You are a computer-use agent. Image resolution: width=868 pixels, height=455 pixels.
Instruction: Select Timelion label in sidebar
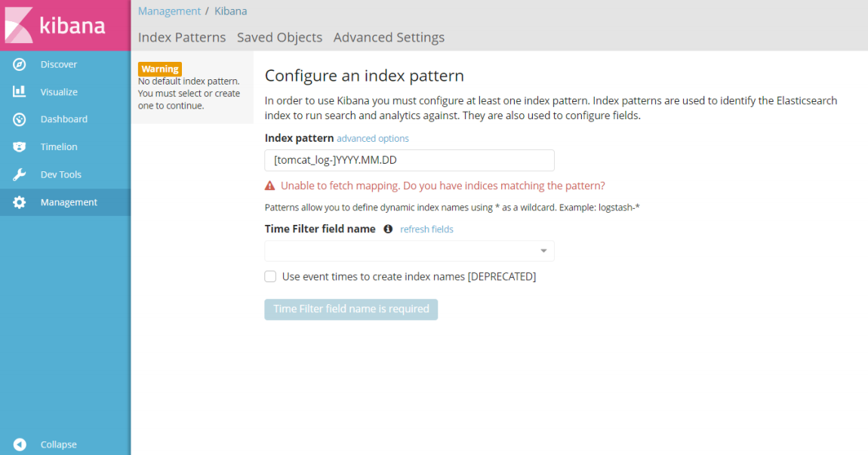[x=59, y=146]
